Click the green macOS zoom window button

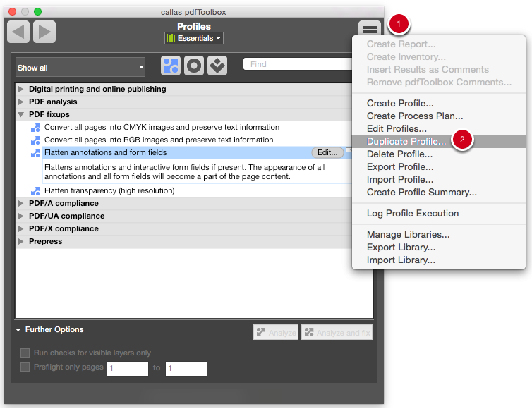coord(37,12)
